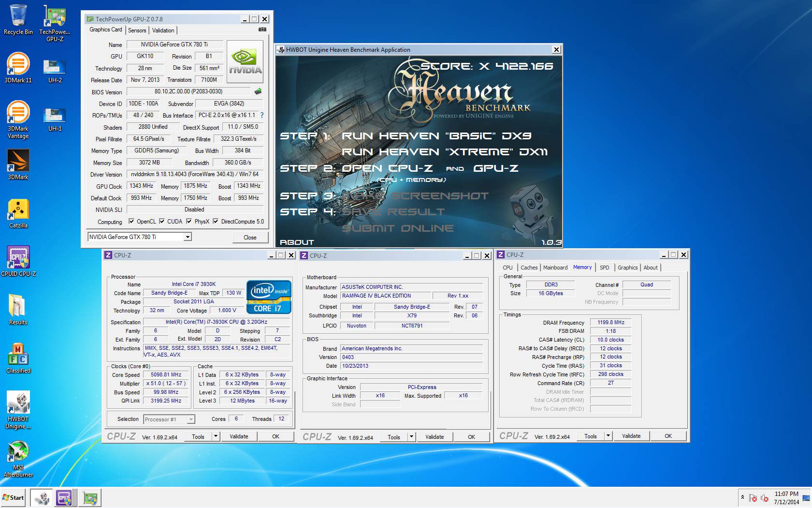
Task: Toggle DirectCompute 5.0 checkbox in GPU-Z
Action: click(x=216, y=221)
